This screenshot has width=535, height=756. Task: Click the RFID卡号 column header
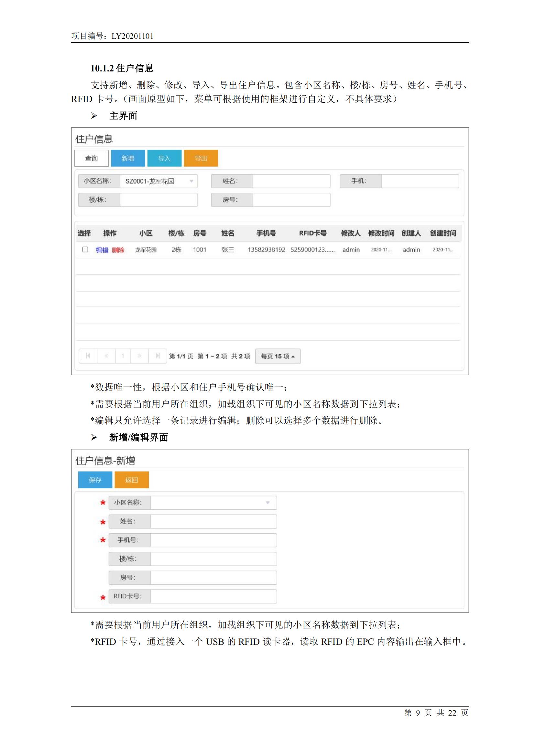pos(313,233)
